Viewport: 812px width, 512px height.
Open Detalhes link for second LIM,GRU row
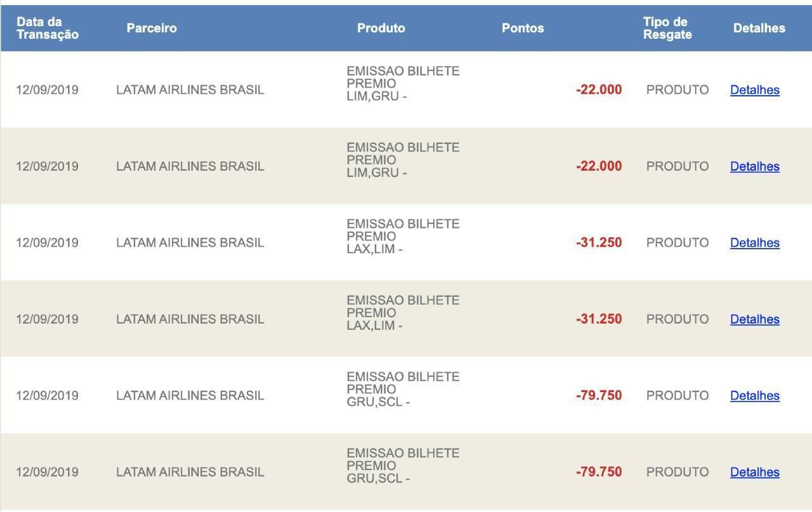754,166
